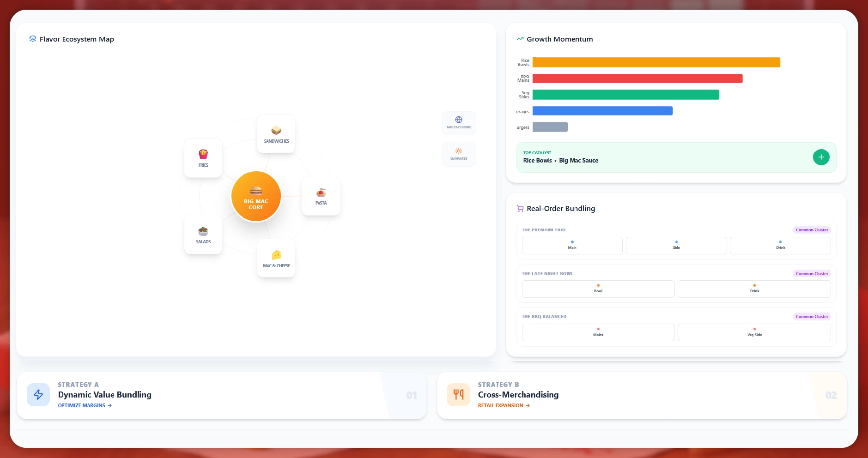868x458 pixels.
Task: Follow the Retail Expansion link
Action: pyautogui.click(x=504, y=405)
